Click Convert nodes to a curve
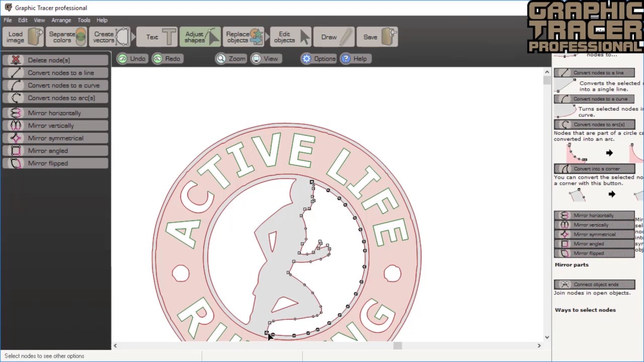 pos(55,85)
